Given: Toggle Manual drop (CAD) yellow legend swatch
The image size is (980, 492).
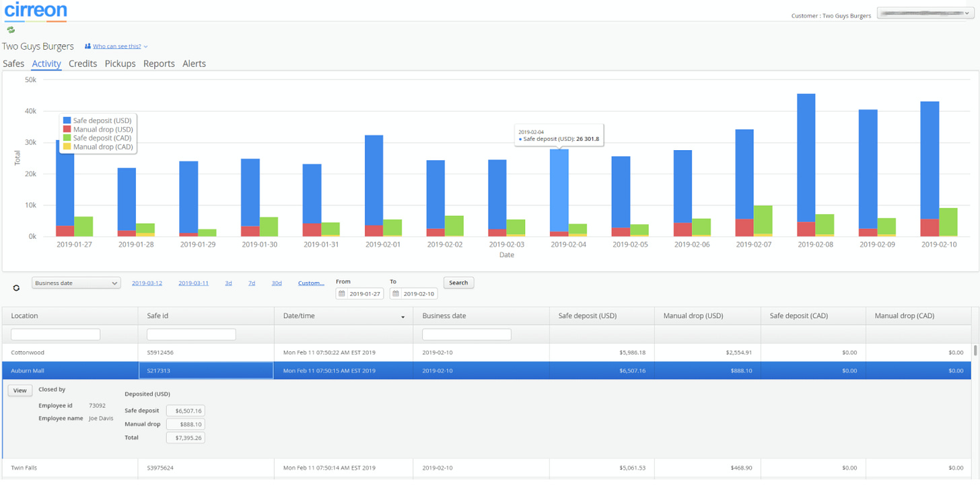Looking at the screenshot, I should 67,147.
